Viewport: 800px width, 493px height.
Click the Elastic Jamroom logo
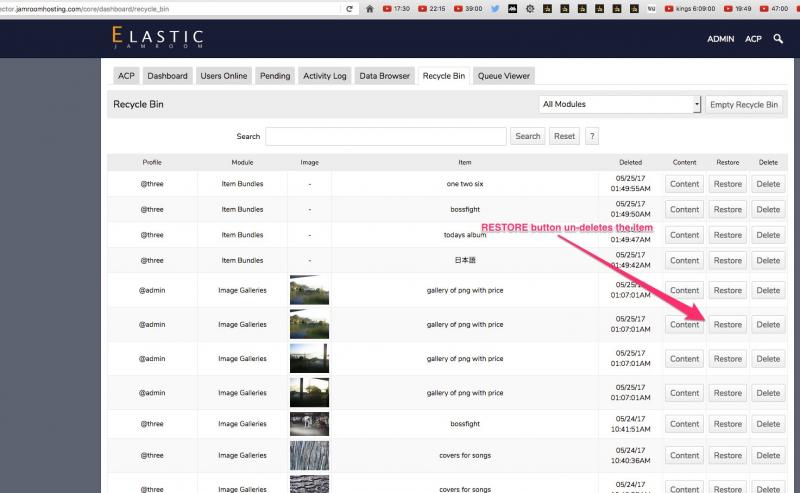coord(157,38)
